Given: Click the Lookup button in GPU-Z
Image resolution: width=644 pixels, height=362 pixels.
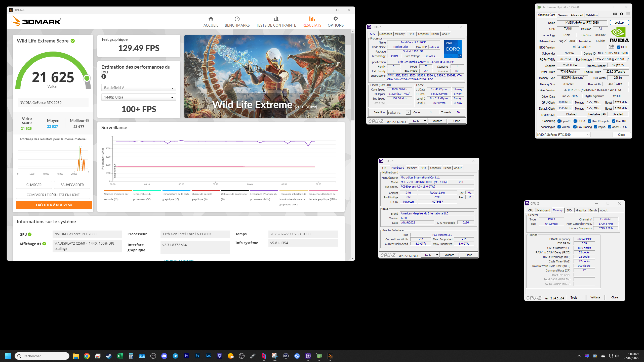Looking at the screenshot, I should point(619,23).
